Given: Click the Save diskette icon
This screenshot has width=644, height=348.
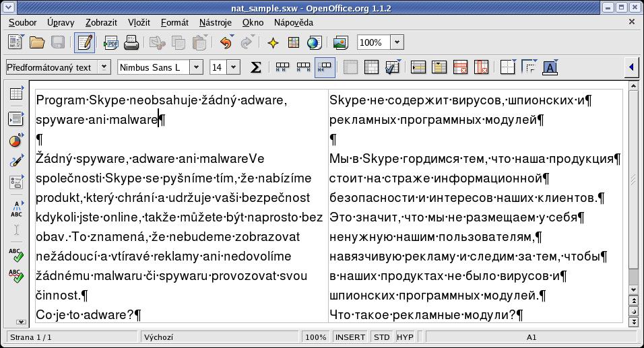Looking at the screenshot, I should (57, 42).
